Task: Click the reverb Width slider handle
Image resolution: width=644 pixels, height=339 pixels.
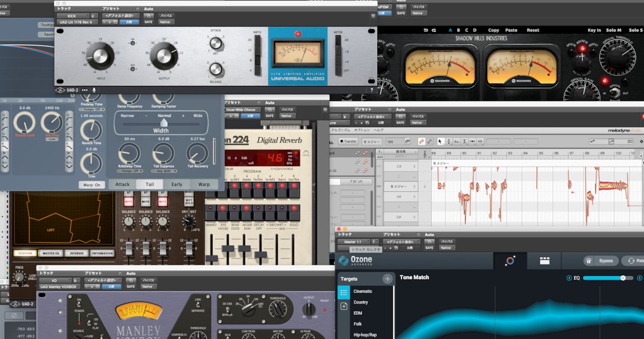Action: tap(164, 122)
